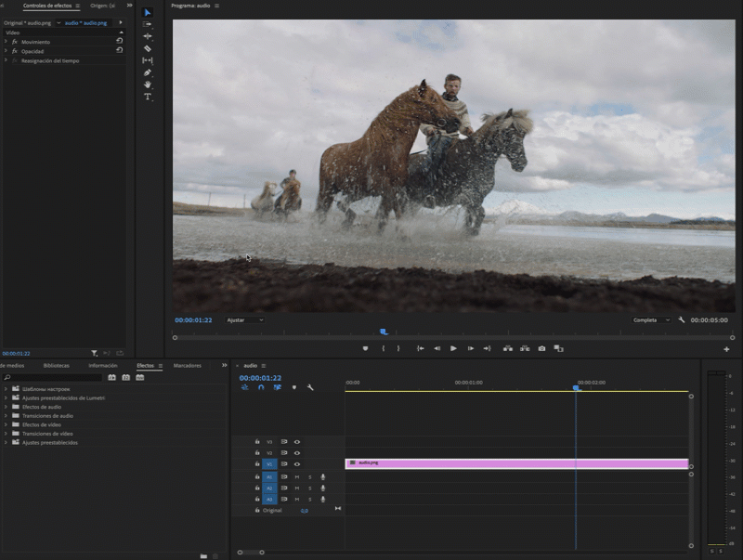The width and height of the screenshot is (743, 560).
Task: Pick the Type tool
Action: click(x=148, y=97)
